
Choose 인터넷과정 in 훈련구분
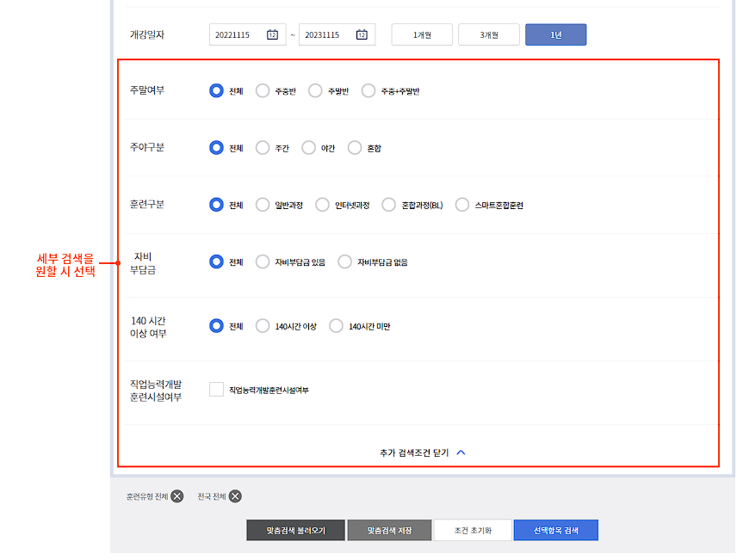pyautogui.click(x=322, y=205)
